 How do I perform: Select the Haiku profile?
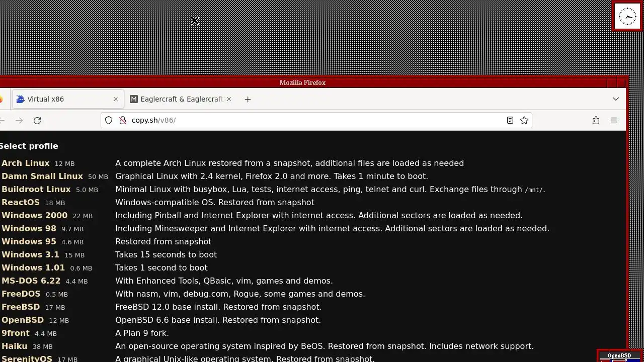(15, 346)
